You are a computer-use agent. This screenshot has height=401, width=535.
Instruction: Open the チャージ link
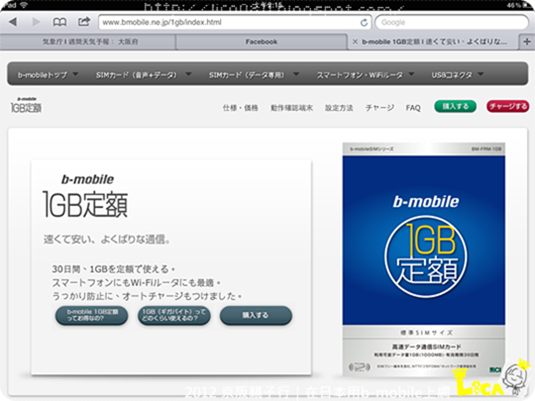pyautogui.click(x=379, y=108)
